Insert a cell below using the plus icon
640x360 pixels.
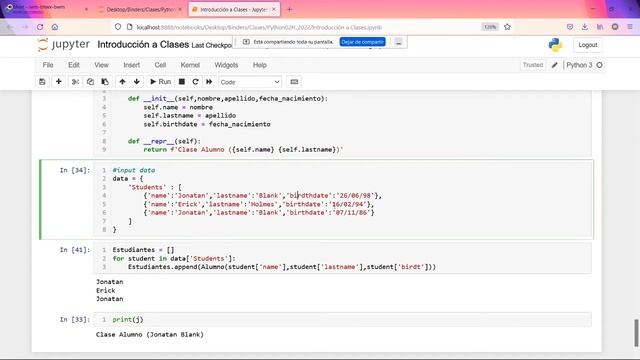point(59,82)
